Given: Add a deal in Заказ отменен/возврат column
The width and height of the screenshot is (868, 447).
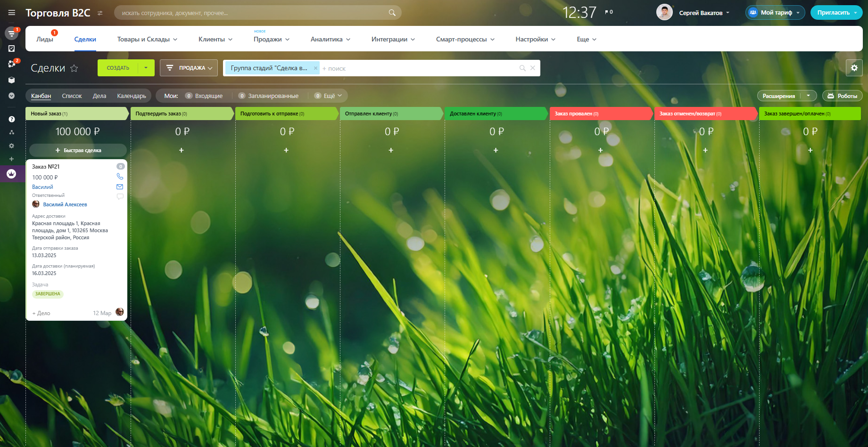Looking at the screenshot, I should pos(705,150).
